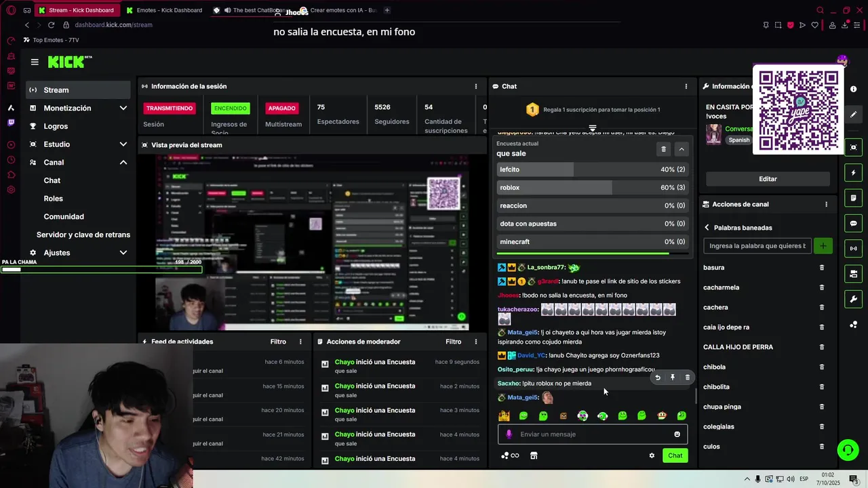This screenshot has width=868, height=488.
Task: Delete banned word chibola
Action: 822,367
